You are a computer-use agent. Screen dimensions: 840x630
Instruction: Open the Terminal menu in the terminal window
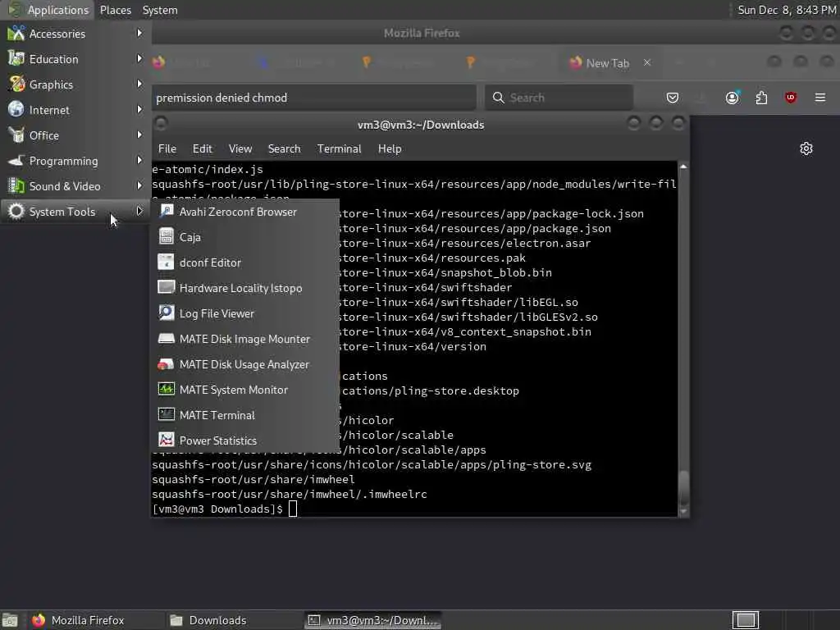(x=339, y=149)
